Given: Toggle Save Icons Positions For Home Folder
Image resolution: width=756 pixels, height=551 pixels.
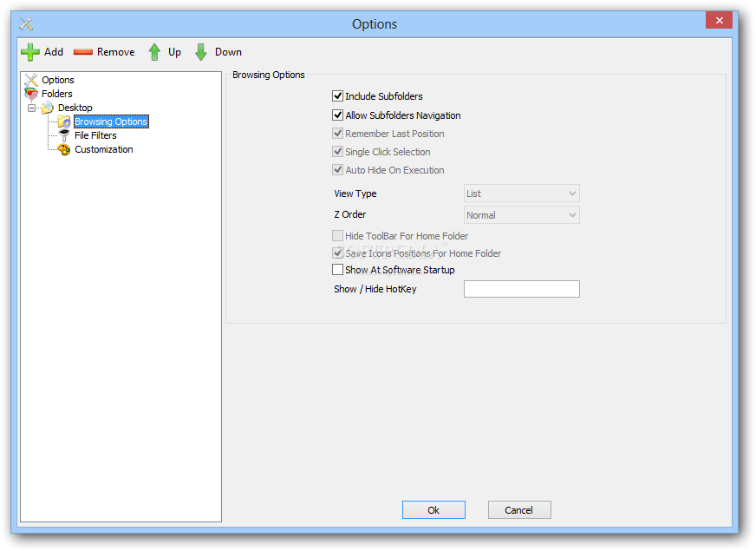Looking at the screenshot, I should pyautogui.click(x=337, y=253).
